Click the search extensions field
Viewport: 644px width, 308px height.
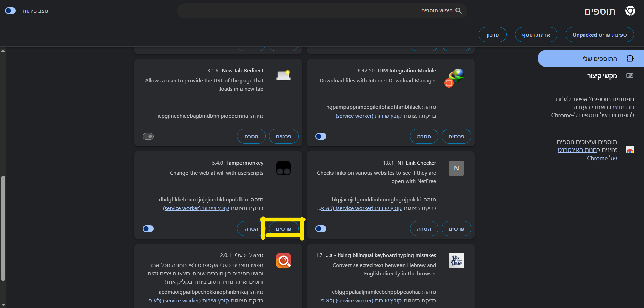tap(322, 11)
